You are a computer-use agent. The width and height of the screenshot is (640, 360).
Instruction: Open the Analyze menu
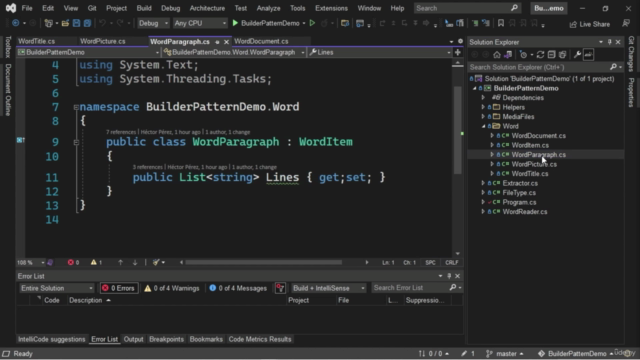coord(268,8)
